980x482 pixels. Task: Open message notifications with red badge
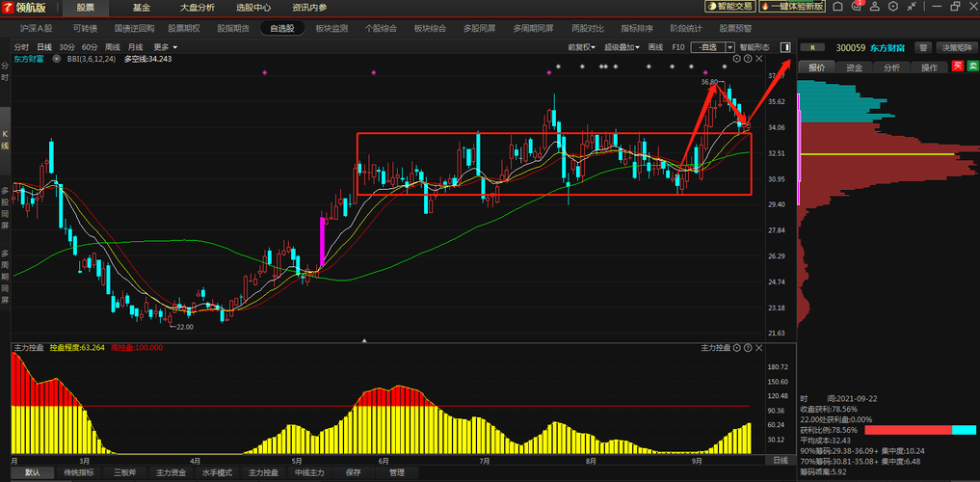point(857,6)
